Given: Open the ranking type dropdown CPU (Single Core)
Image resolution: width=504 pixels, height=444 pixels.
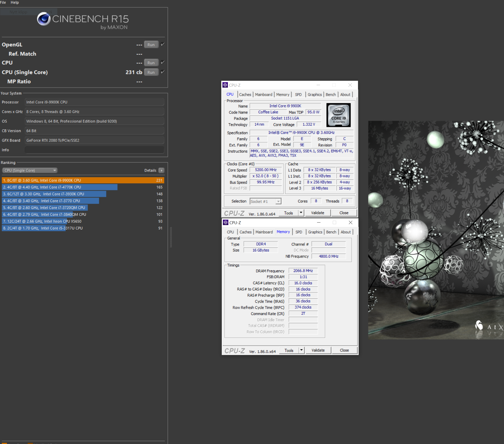Looking at the screenshot, I should [30, 170].
